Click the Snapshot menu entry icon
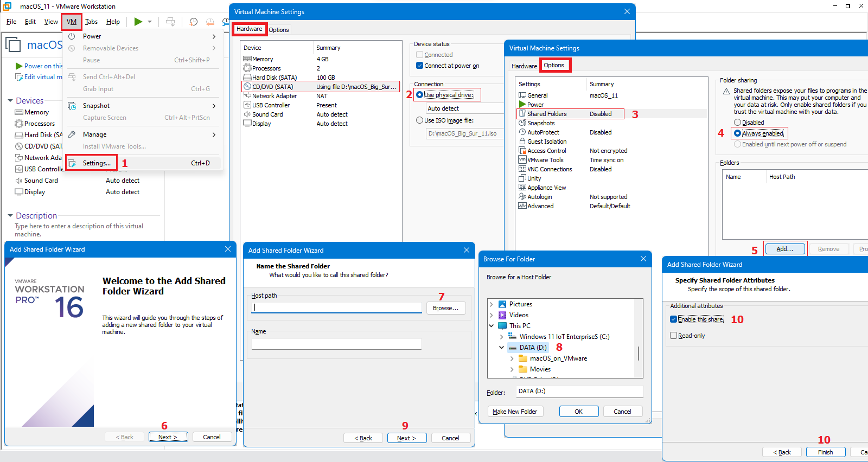Image resolution: width=868 pixels, height=462 pixels. tap(72, 106)
